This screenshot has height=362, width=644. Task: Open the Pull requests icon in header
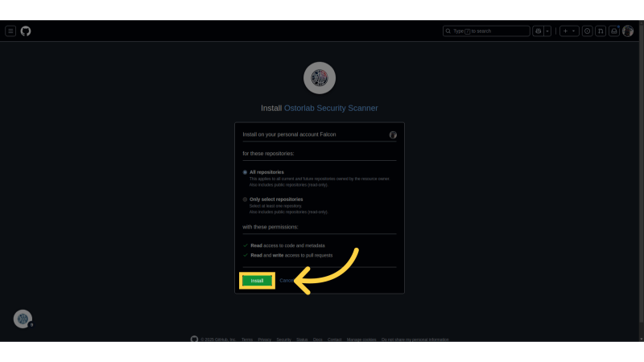coord(601,31)
